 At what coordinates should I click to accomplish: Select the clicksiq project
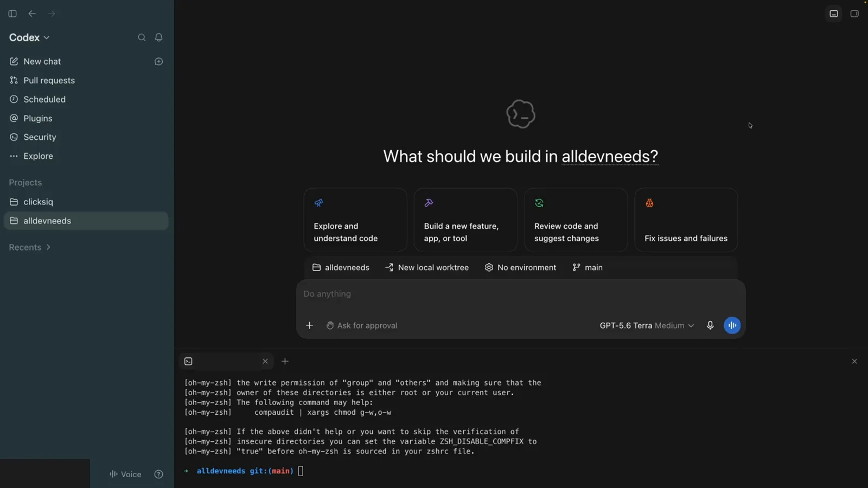point(86,202)
